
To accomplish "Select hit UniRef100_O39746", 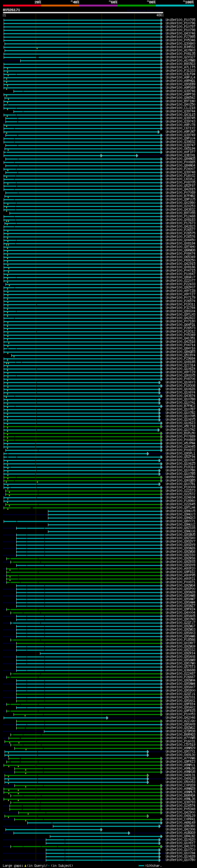I will tap(180, 91).
